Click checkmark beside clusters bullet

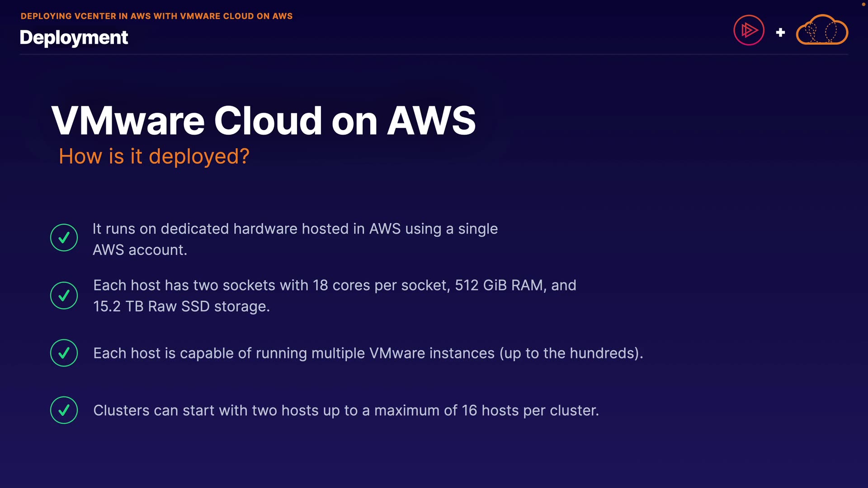point(64,410)
